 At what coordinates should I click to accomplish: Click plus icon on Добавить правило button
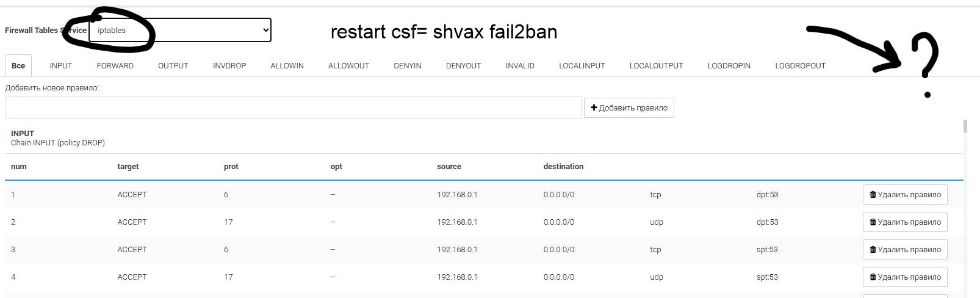[x=594, y=108]
